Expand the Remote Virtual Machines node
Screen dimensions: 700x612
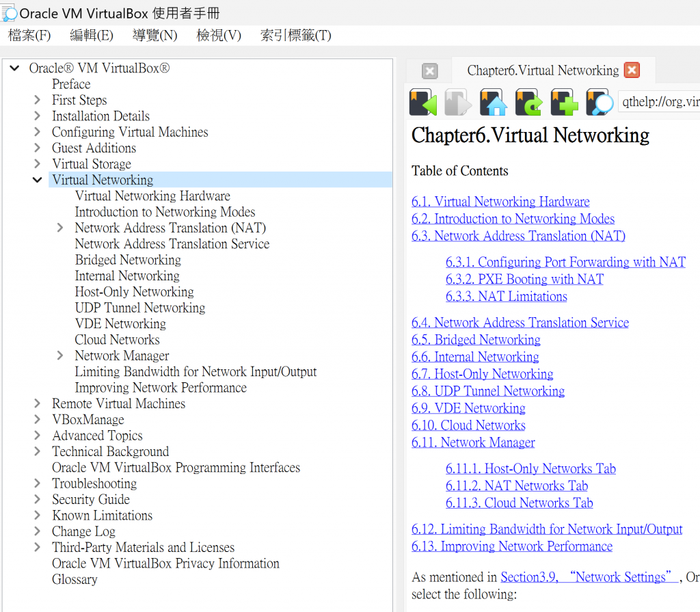tap(38, 403)
